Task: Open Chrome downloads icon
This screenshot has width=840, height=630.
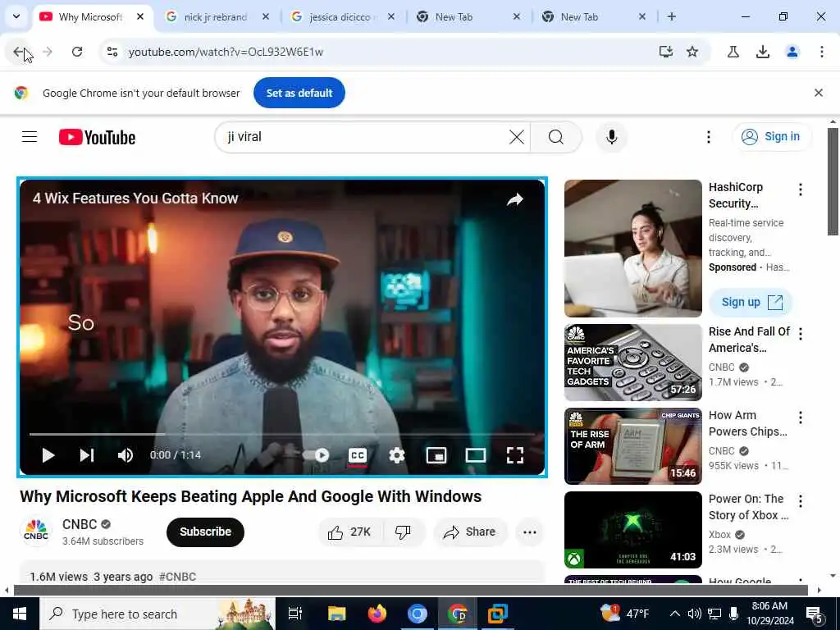Action: [763, 52]
